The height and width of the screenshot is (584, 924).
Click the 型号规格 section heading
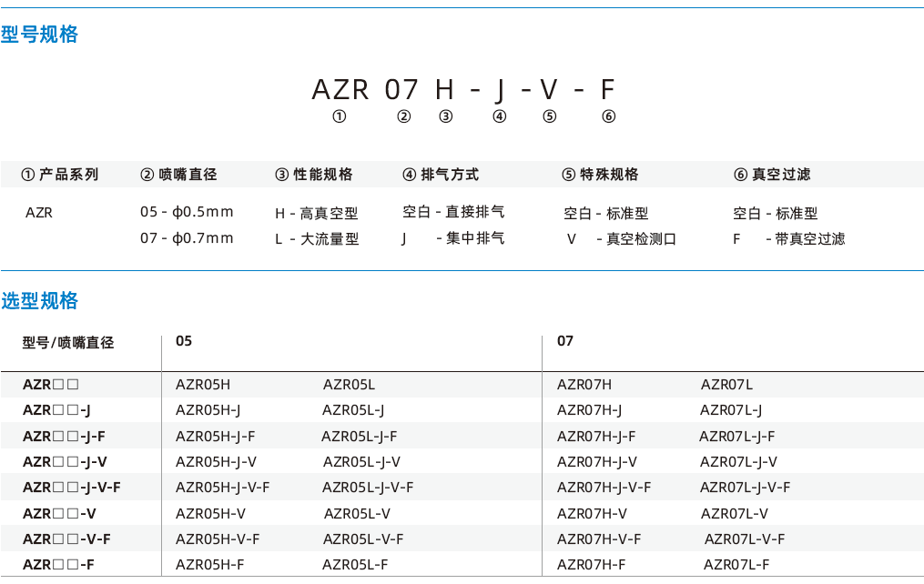[39, 35]
